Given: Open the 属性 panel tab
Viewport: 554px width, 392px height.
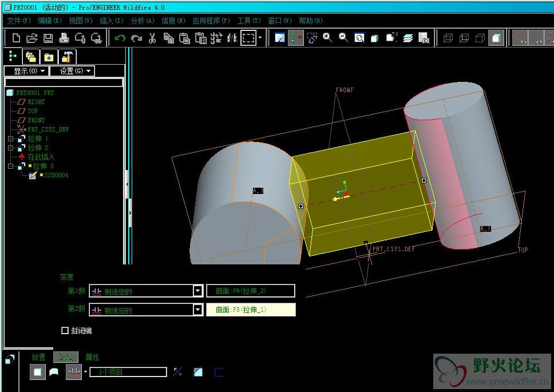Looking at the screenshot, I should pos(92,357).
